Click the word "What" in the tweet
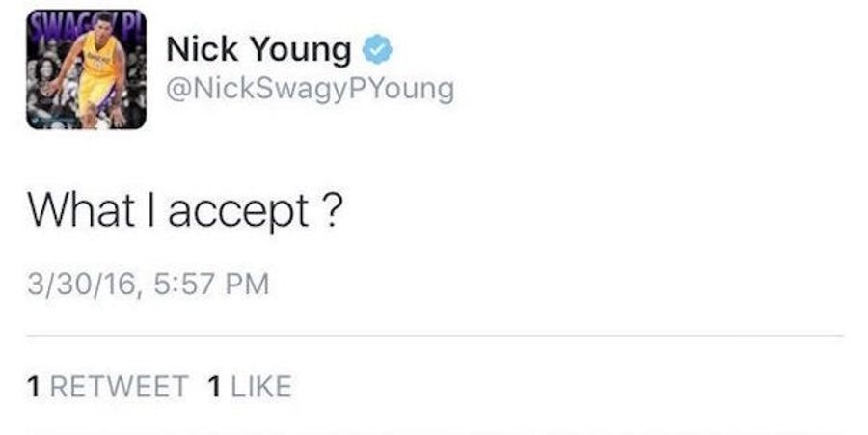Image resolution: width=868 pixels, height=435 pixels. tap(81, 210)
